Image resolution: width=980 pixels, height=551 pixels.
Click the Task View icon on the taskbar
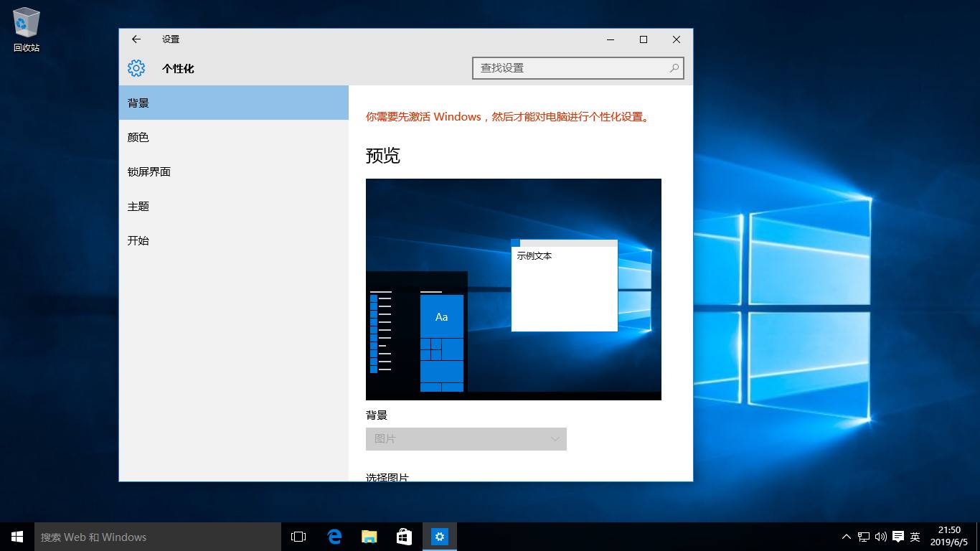click(298, 536)
